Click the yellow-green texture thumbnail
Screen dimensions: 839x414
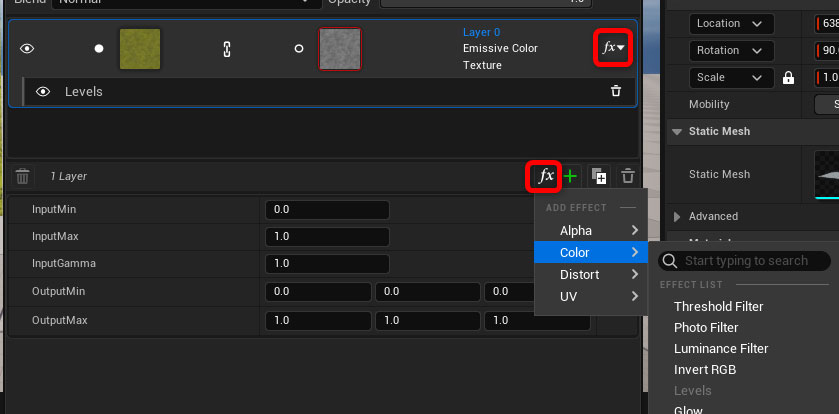tap(140, 49)
